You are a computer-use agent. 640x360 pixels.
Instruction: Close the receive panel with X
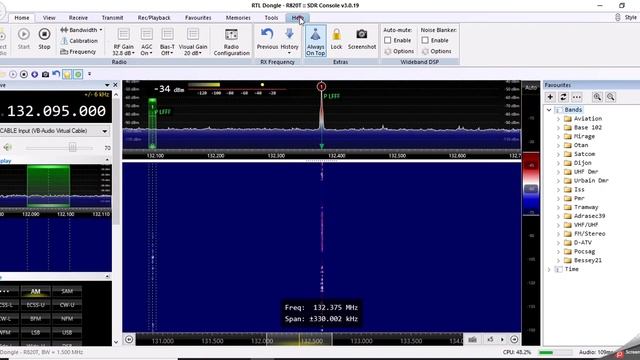(115, 85)
